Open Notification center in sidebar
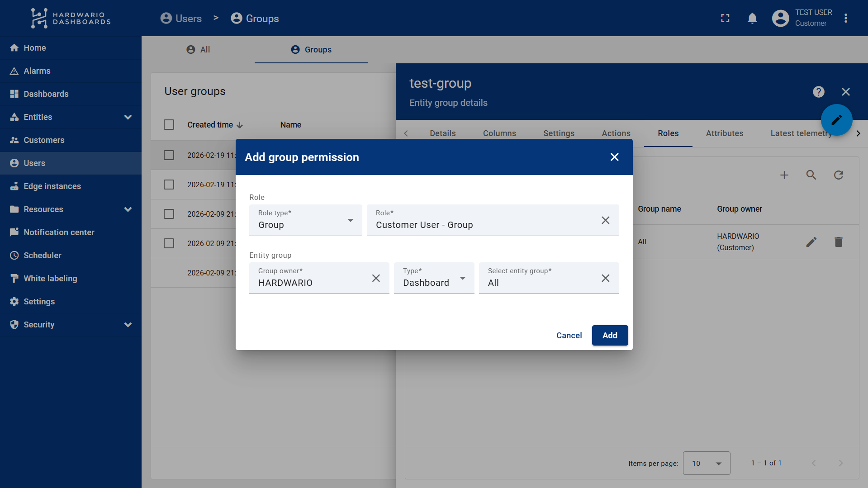Screen dimensions: 868x488 (59, 232)
